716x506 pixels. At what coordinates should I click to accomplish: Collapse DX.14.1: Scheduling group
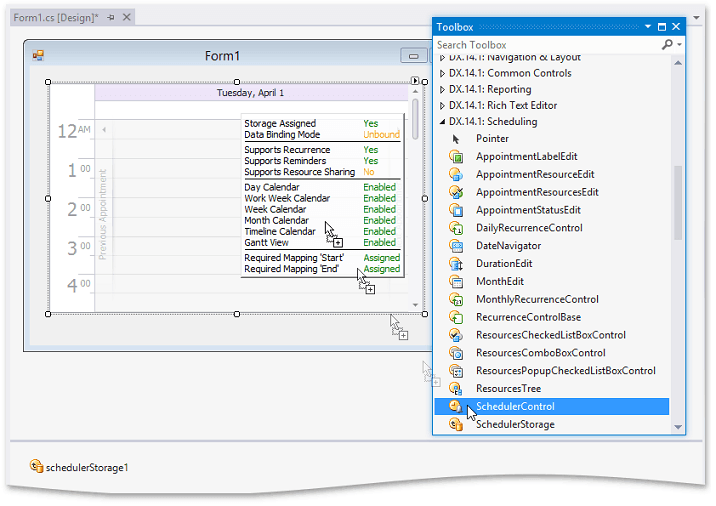pos(442,122)
